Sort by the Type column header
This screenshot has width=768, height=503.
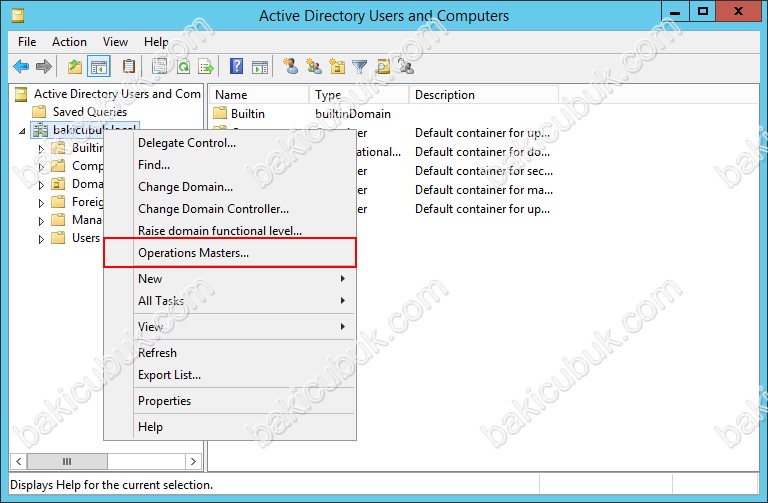359,95
